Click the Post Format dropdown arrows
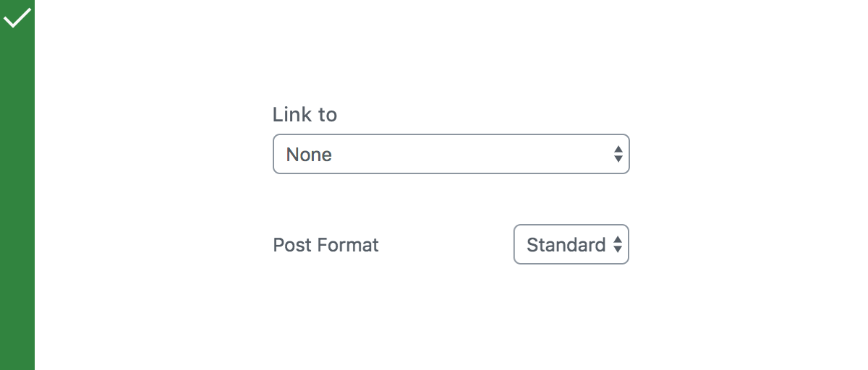868x370 pixels. click(617, 245)
